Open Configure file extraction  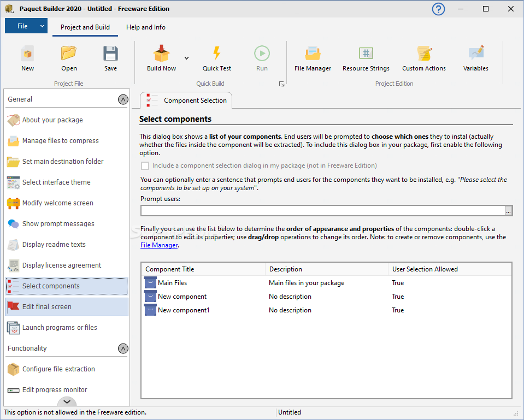tap(67, 369)
